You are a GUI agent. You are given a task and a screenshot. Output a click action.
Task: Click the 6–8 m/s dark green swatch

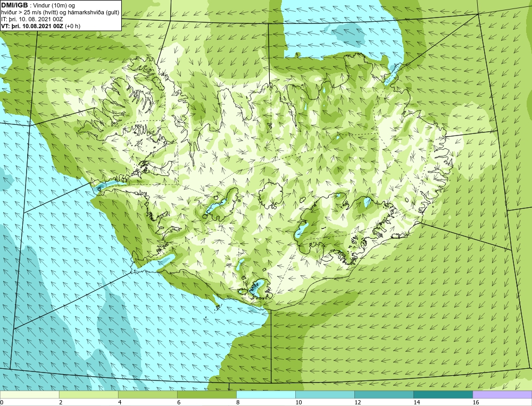pos(206,394)
